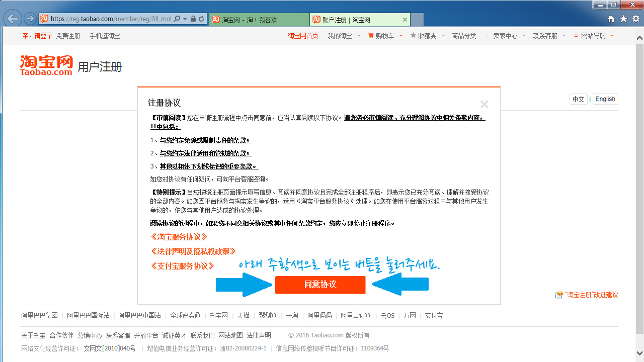Click the refresh icon in address bar

[201, 19]
